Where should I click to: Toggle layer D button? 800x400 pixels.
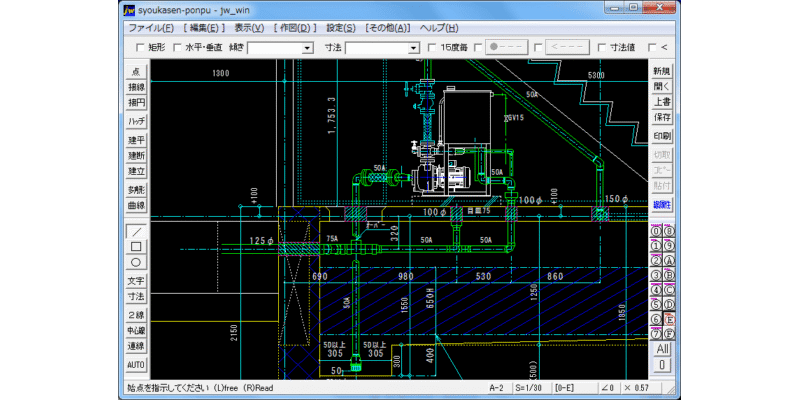669,305
